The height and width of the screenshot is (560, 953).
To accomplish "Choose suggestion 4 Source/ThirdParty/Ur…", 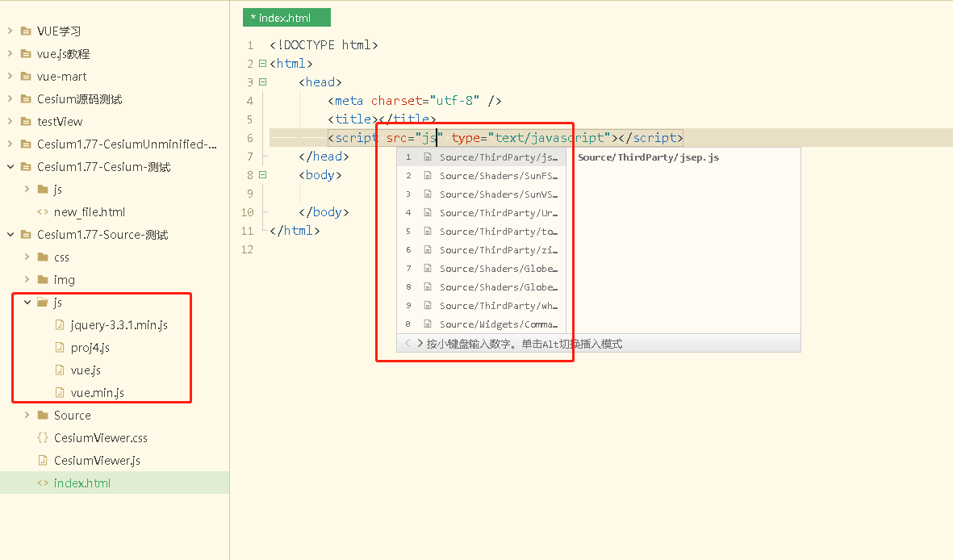I will [482, 213].
